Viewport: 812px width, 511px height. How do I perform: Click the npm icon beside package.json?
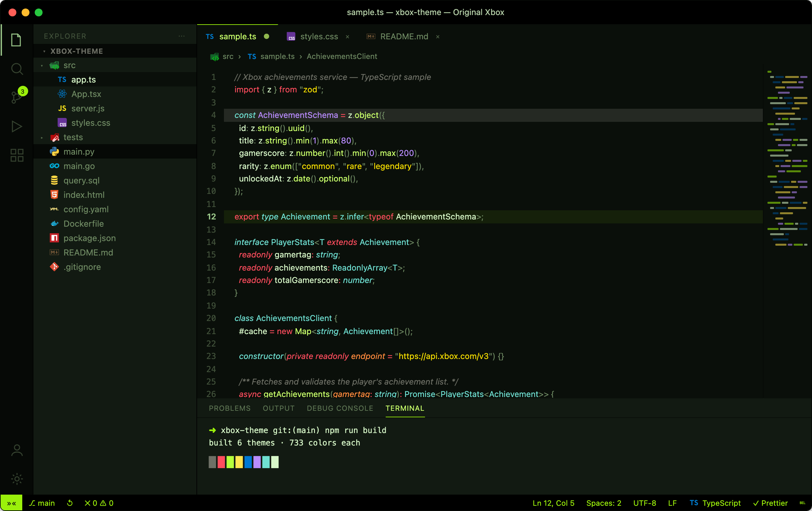54,238
